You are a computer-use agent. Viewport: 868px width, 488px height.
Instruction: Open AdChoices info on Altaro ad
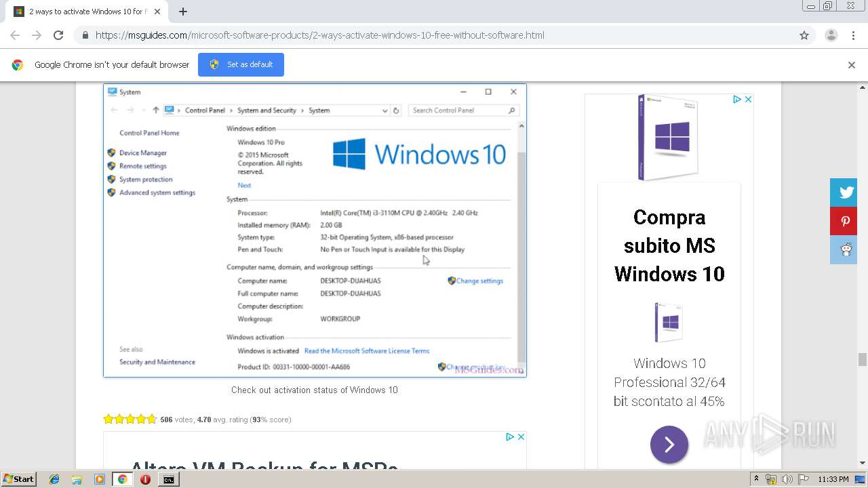[x=510, y=436]
